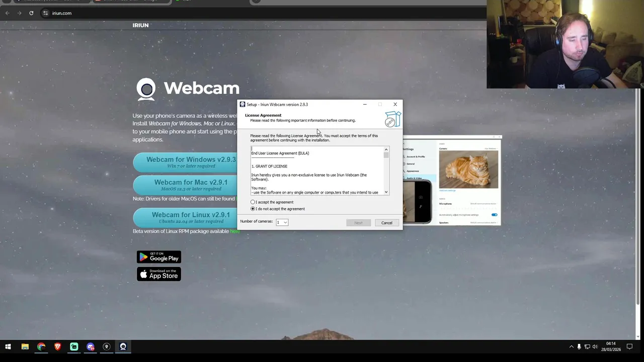
Task: Select 'I do not accept the agreement' option
Action: tap(253, 209)
